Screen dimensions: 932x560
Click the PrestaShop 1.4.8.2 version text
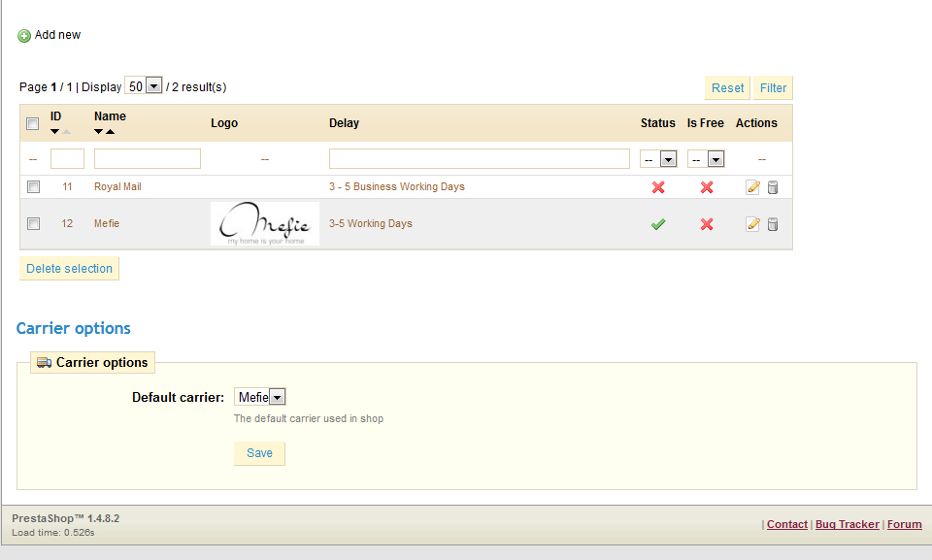(65, 518)
